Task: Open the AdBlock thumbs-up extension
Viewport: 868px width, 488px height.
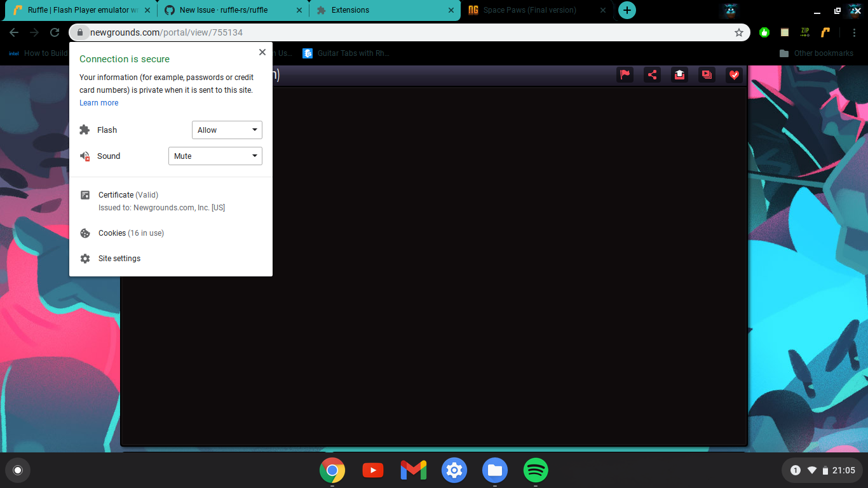Action: 764,32
